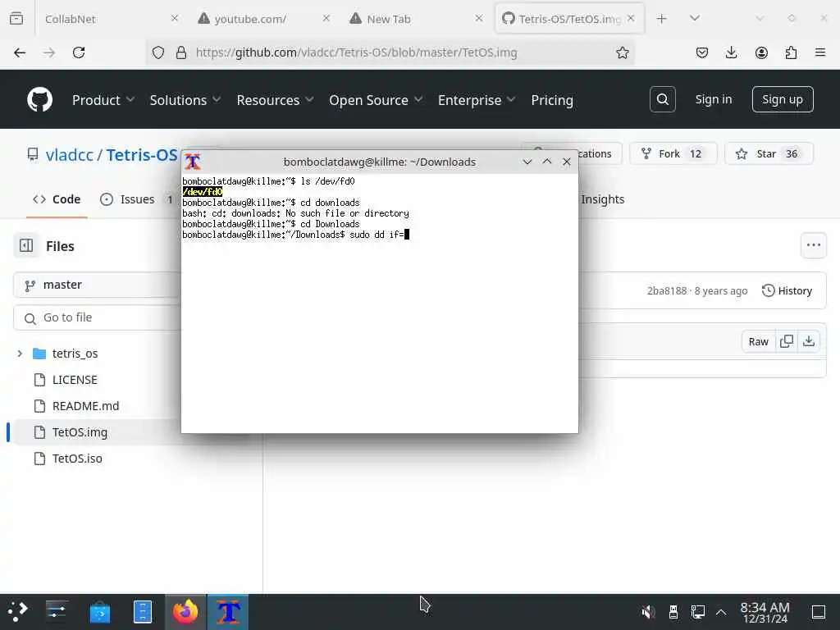Image resolution: width=840 pixels, height=630 pixels.
Task: Click the muted volume tray icon
Action: tap(648, 612)
